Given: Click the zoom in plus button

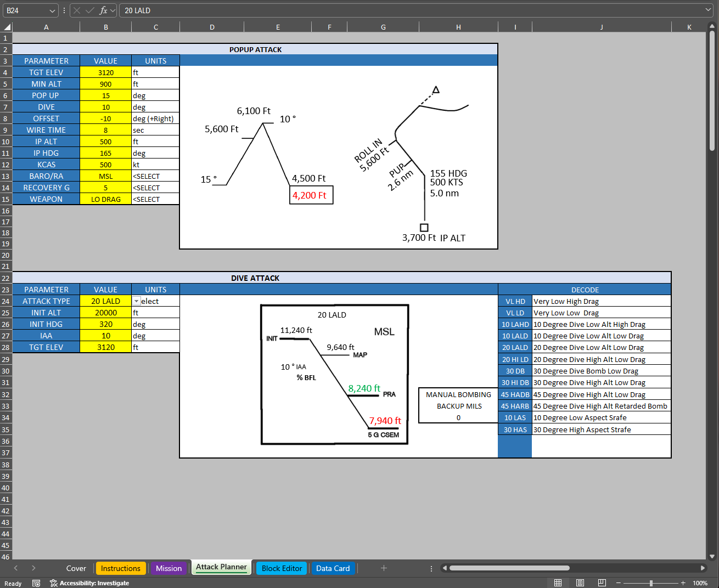Looking at the screenshot, I should coord(683,583).
